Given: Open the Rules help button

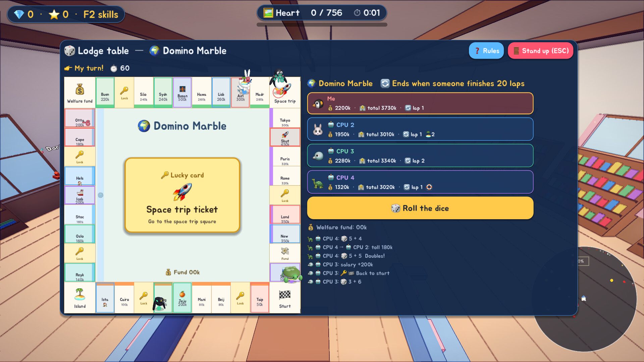Looking at the screenshot, I should (x=486, y=51).
